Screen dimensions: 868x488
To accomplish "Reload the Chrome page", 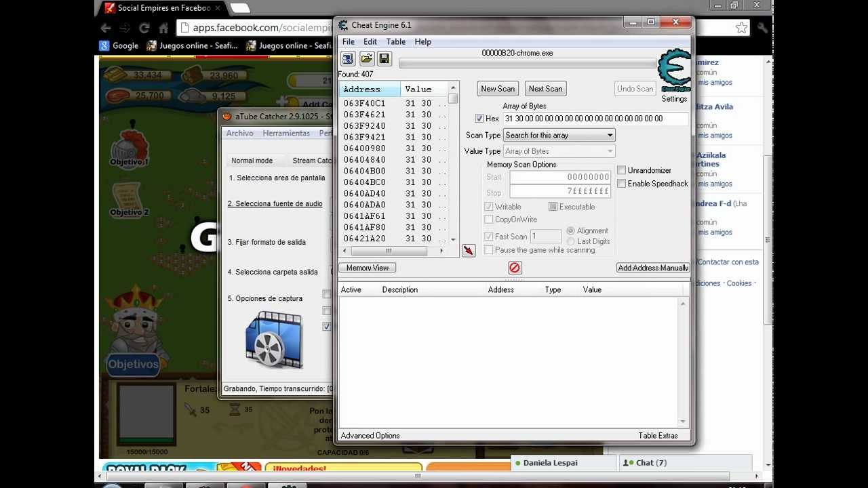I will click(144, 28).
